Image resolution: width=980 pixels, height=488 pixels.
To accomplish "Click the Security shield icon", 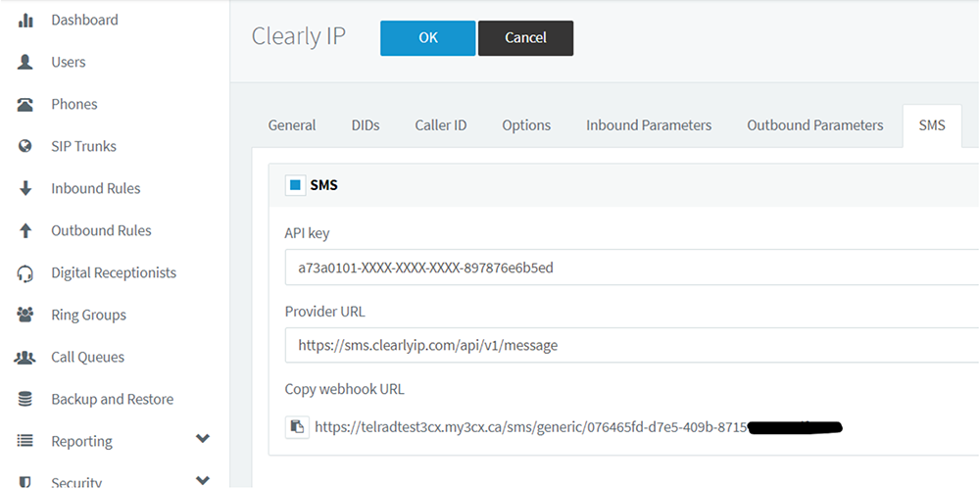I will 25,482.
